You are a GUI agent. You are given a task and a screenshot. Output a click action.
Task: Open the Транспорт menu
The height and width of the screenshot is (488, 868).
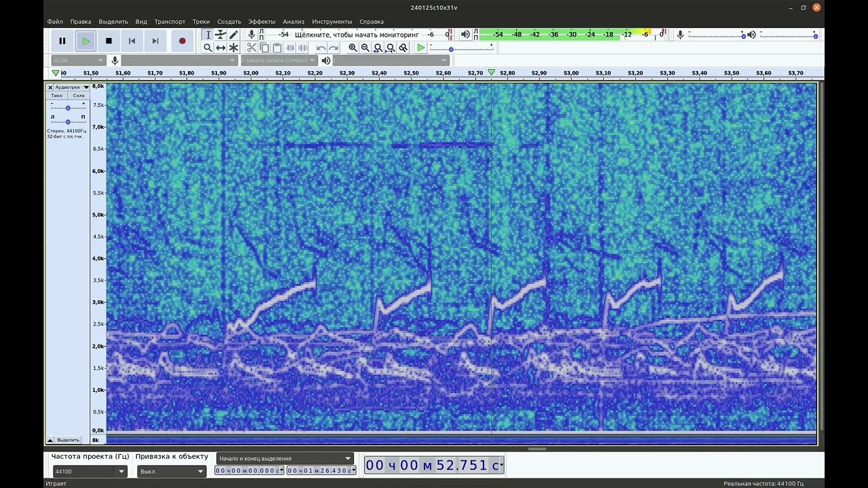[170, 22]
